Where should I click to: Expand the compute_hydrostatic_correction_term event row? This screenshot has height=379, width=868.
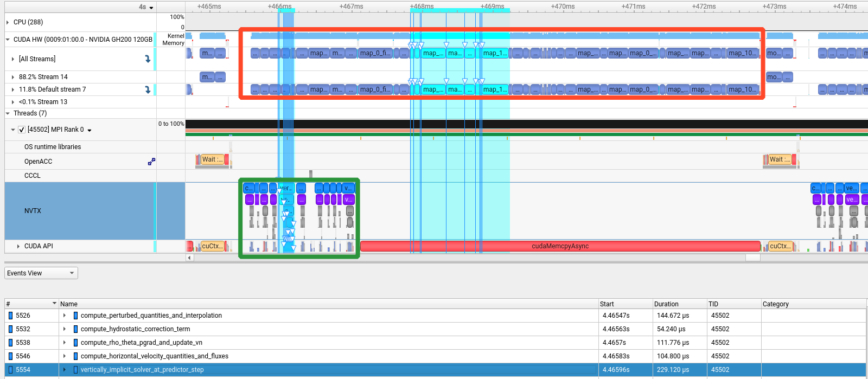[65, 329]
